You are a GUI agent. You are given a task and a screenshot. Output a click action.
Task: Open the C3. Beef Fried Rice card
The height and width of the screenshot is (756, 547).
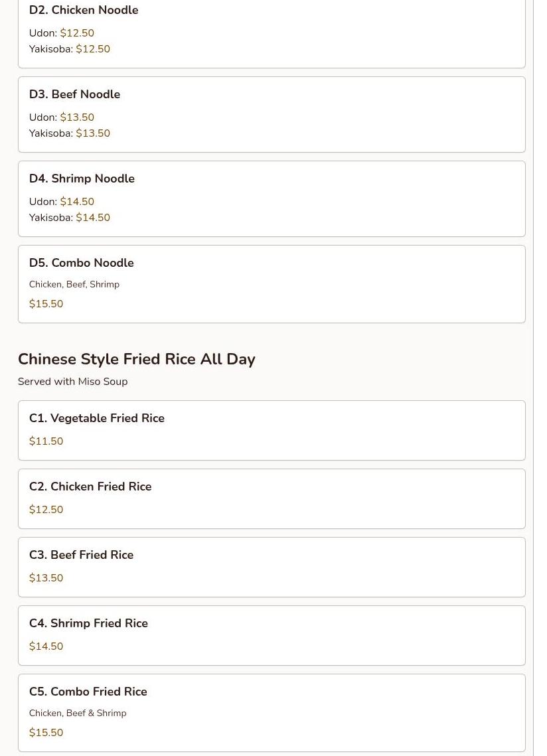click(x=272, y=567)
